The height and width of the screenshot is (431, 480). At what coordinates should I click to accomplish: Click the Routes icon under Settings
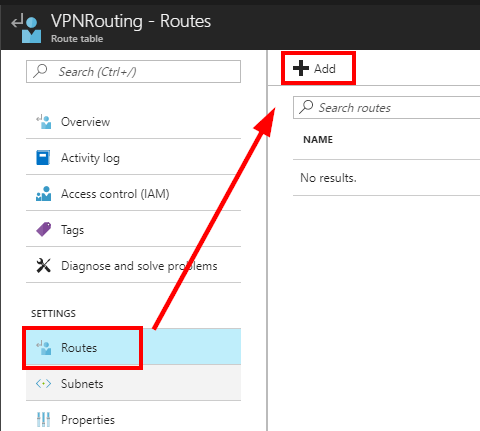[x=44, y=348]
